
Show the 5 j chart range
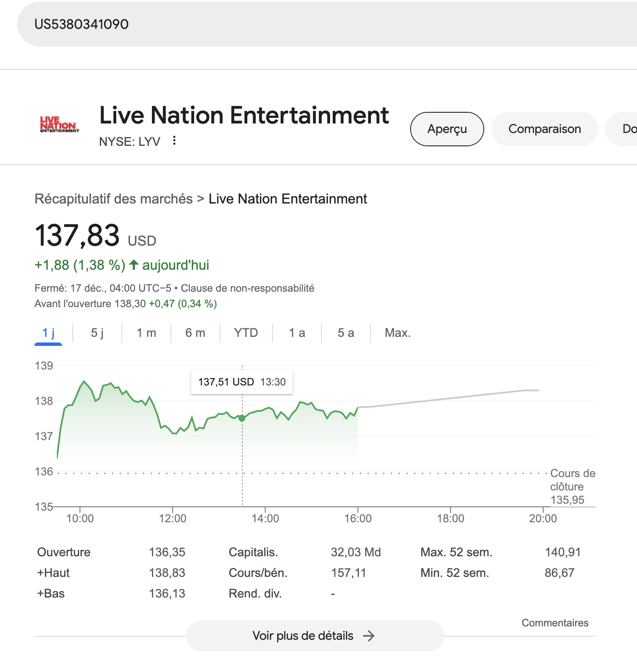pyautogui.click(x=97, y=333)
